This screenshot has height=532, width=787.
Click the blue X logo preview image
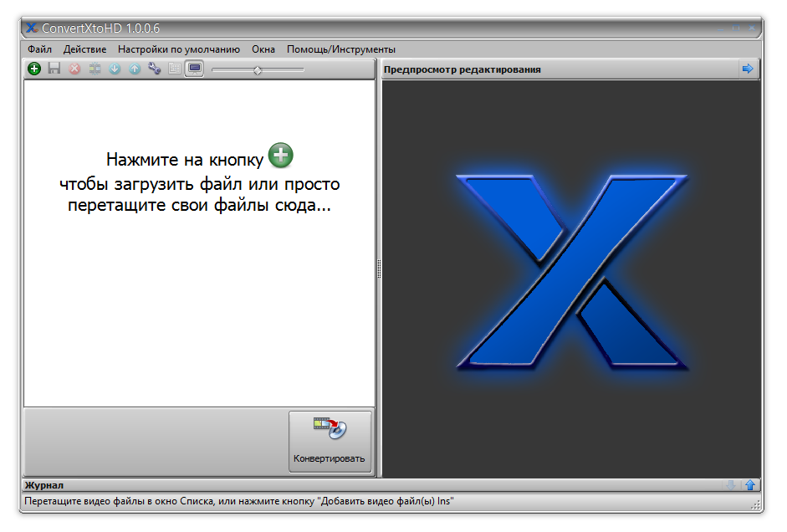pyautogui.click(x=572, y=271)
